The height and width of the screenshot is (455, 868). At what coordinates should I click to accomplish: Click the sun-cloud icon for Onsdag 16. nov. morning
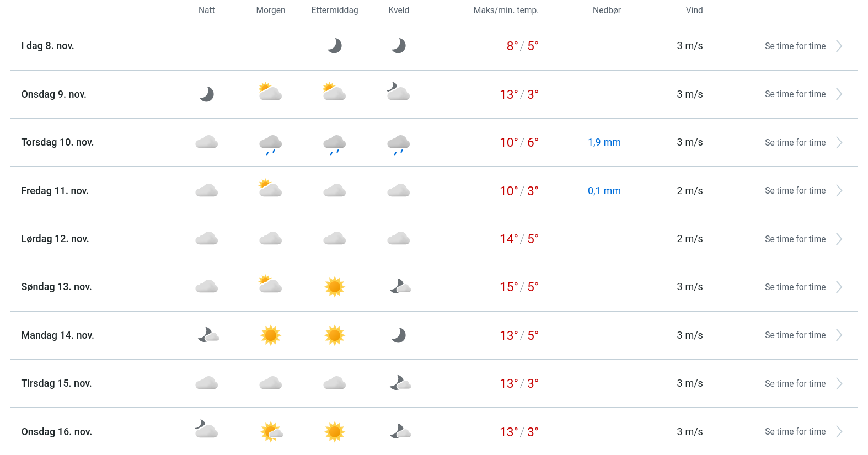[x=271, y=432]
